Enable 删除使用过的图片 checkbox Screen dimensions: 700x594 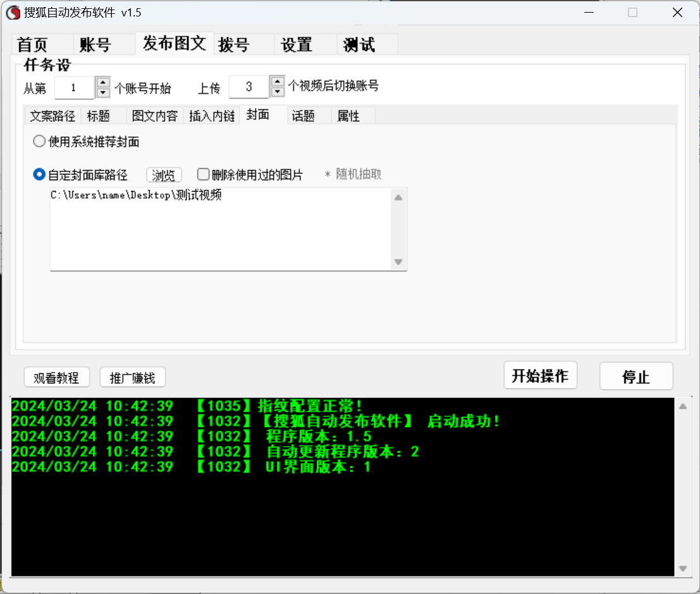point(250,175)
